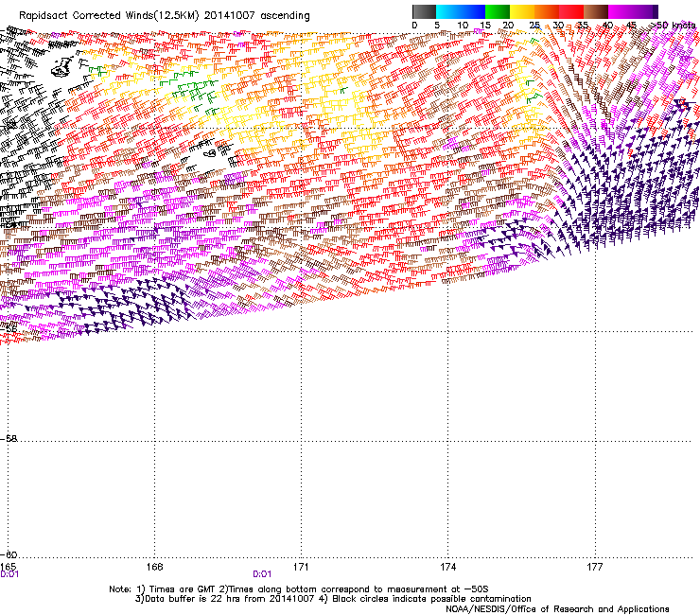
Task: Click the longitude label "177"
Action: [x=595, y=567]
